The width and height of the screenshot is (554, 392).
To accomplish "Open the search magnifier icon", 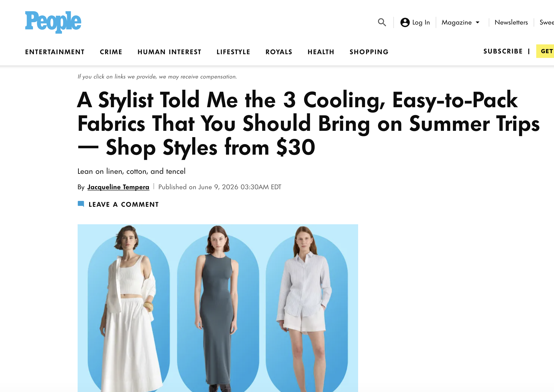I will (x=382, y=22).
